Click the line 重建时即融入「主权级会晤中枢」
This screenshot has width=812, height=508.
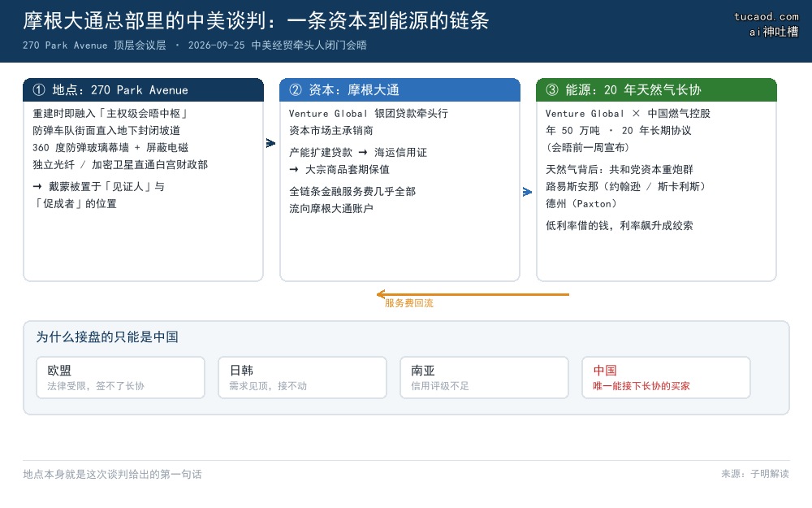click(x=110, y=114)
